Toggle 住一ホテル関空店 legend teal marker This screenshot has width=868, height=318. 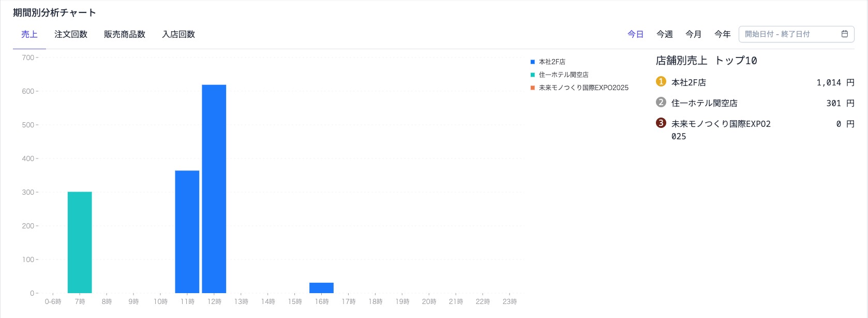[x=532, y=75]
